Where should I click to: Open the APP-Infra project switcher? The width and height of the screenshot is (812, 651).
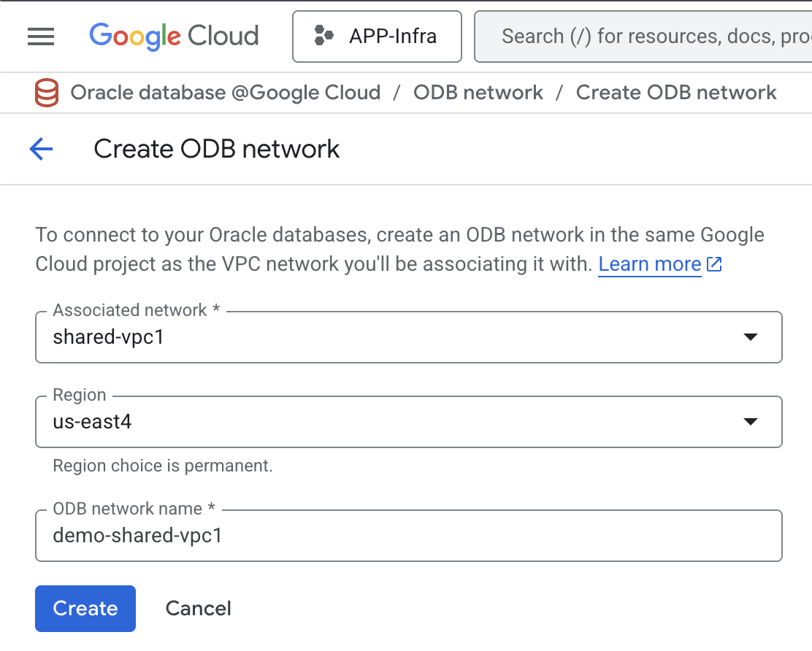(377, 36)
